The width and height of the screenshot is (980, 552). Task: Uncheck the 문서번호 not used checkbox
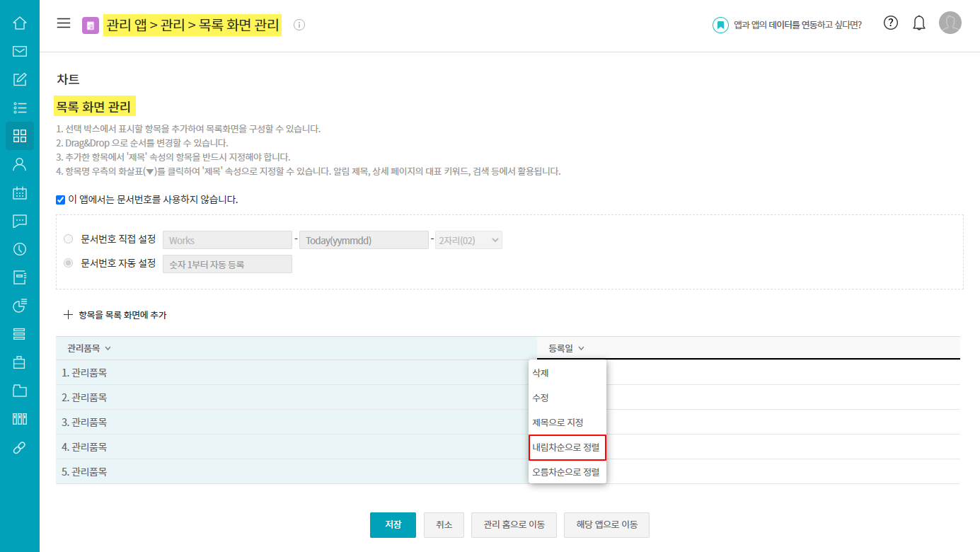coord(61,200)
